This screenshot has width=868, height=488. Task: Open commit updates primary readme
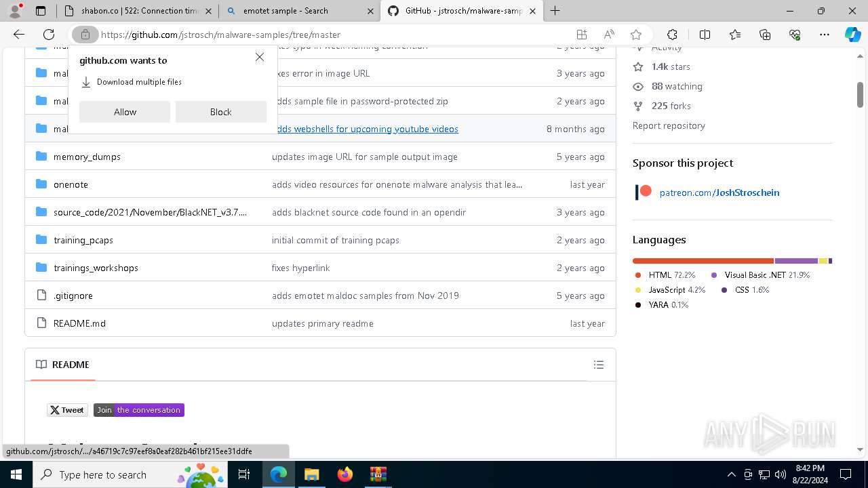tap(323, 323)
